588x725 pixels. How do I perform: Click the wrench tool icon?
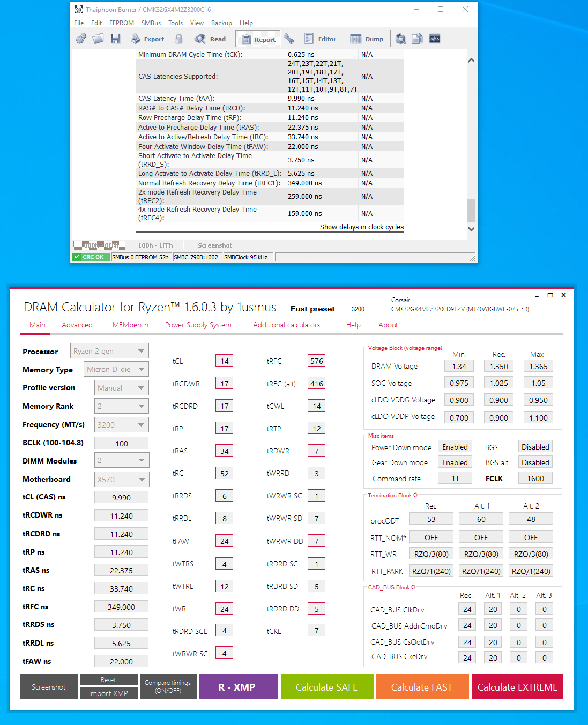pyautogui.click(x=289, y=39)
